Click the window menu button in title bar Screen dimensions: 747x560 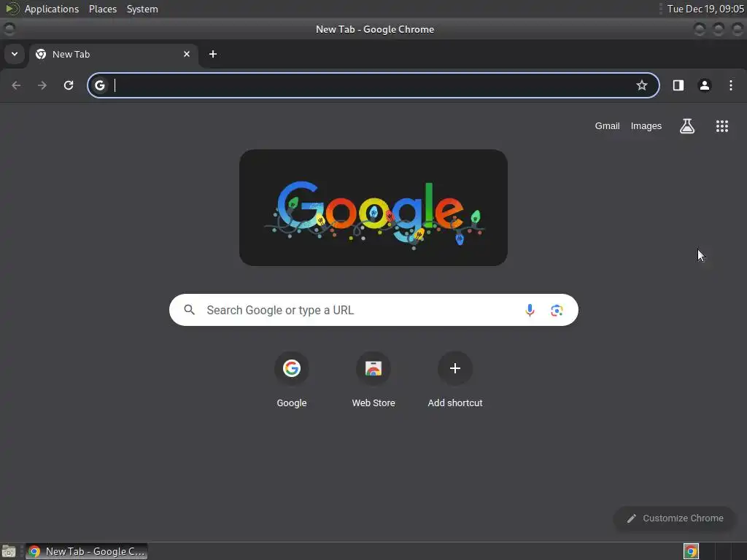pos(9,29)
